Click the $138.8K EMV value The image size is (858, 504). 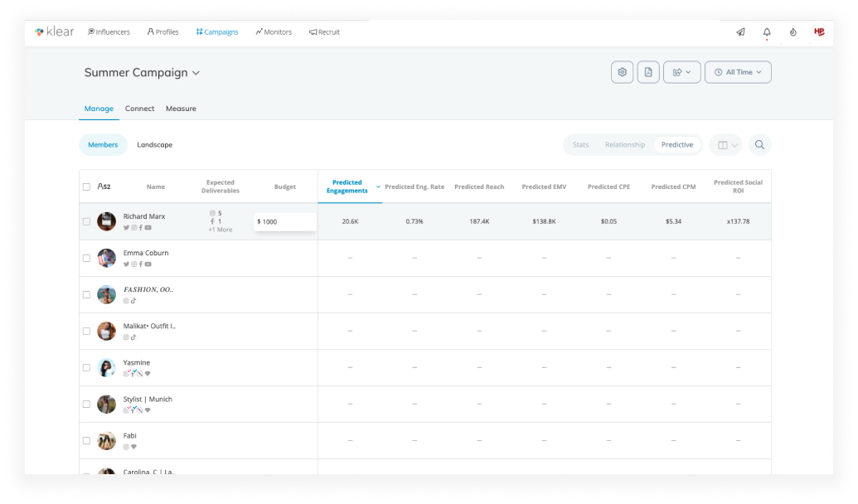[544, 221]
